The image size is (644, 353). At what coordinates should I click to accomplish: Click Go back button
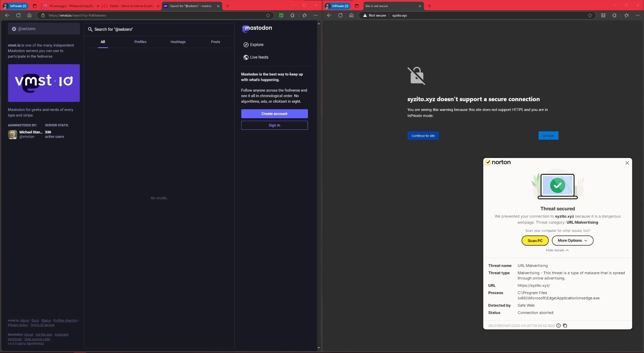click(x=548, y=136)
